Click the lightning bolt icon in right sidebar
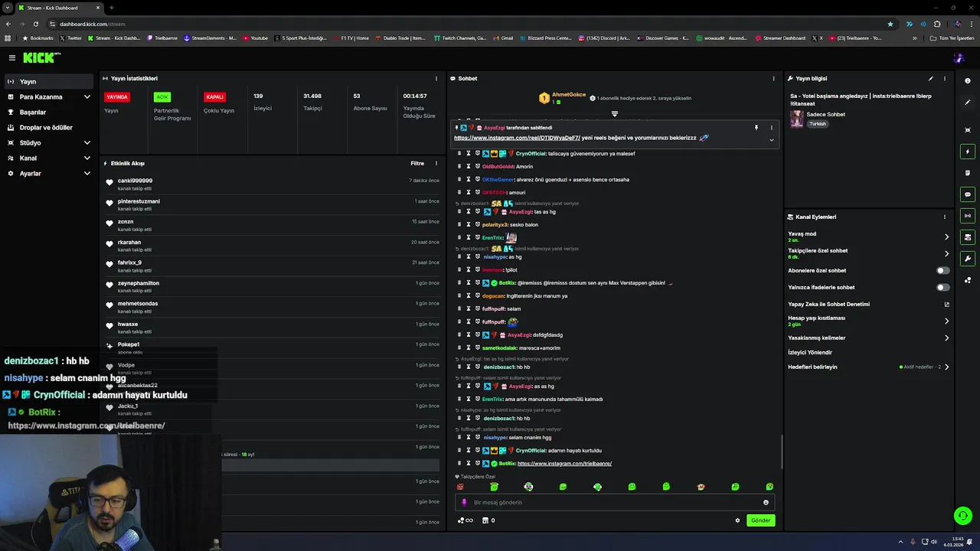Screen dimensions: 980x551 pos(968,152)
